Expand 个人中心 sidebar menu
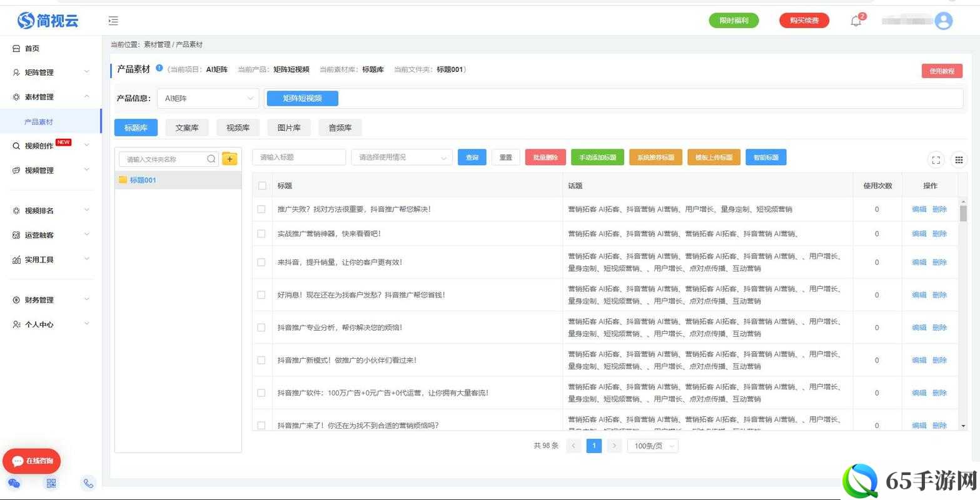 tap(51, 324)
